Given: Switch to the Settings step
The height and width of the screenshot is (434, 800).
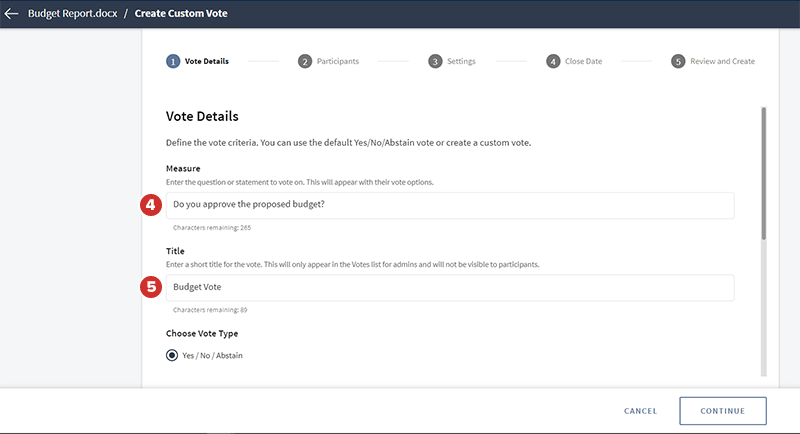Looking at the screenshot, I should (x=461, y=61).
